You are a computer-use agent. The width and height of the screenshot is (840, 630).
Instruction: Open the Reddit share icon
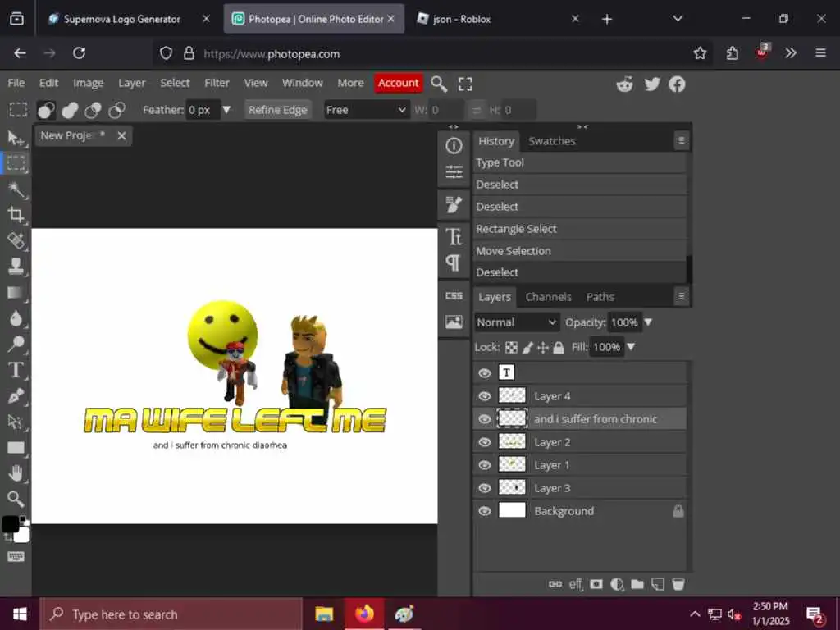624,84
